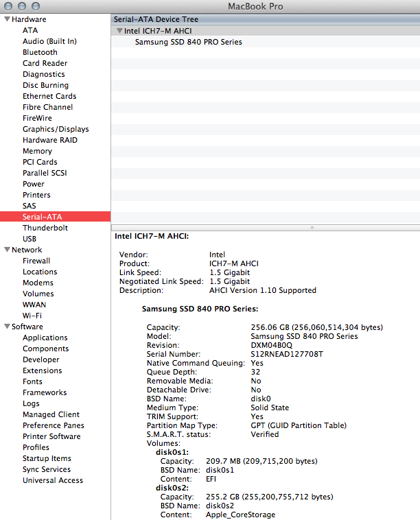Screen dimensions: 420x520
Task: Collapse the Hardware section triangle
Action: [x=7, y=19]
